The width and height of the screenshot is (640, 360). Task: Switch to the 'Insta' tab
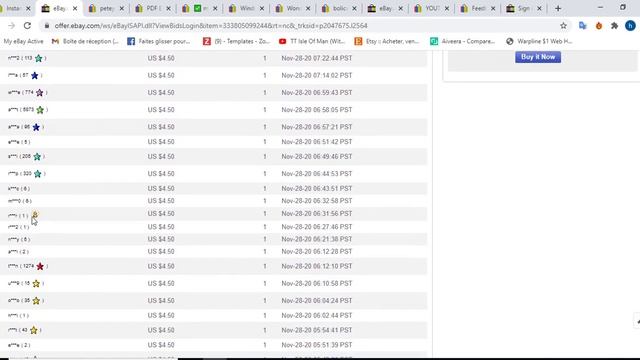13,8
